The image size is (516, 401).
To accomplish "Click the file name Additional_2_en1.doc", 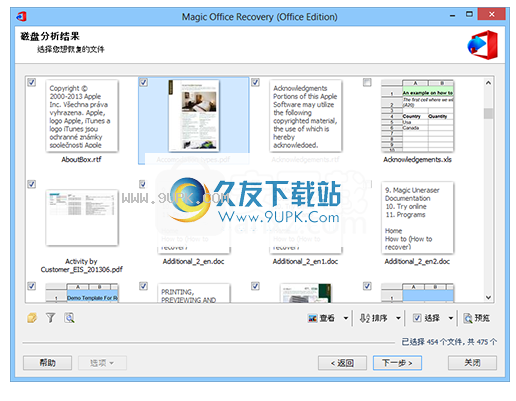I will pyautogui.click(x=305, y=262).
